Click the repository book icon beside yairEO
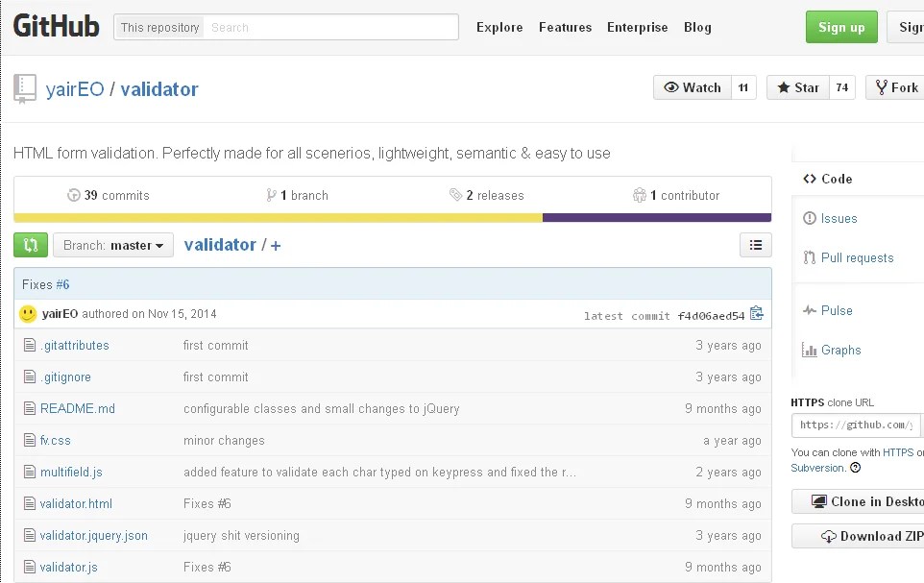Image resolution: width=924 pixels, height=583 pixels. [25, 89]
